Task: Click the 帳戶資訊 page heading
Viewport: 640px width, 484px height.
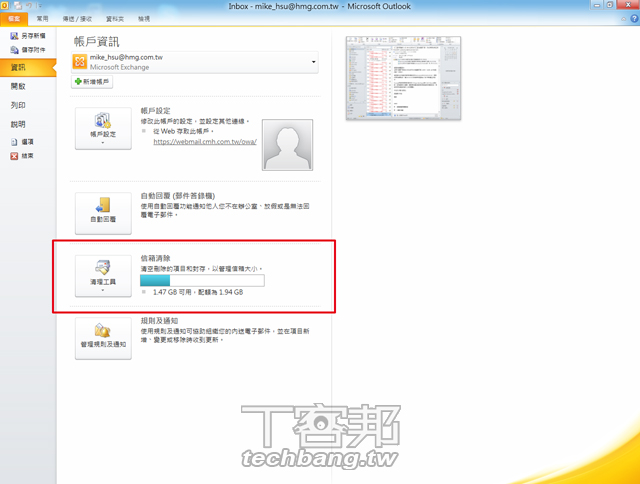Action: point(97,42)
